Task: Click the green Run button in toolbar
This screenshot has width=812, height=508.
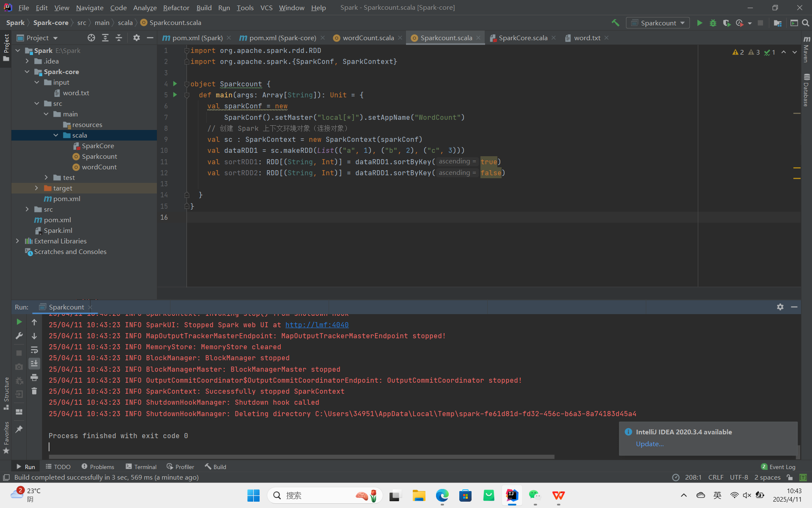Action: (x=700, y=23)
